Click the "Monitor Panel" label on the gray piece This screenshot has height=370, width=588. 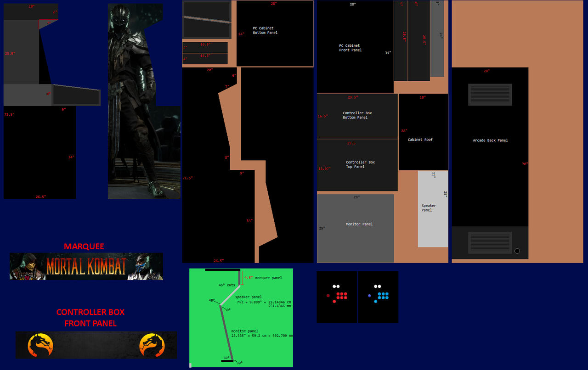(x=359, y=224)
